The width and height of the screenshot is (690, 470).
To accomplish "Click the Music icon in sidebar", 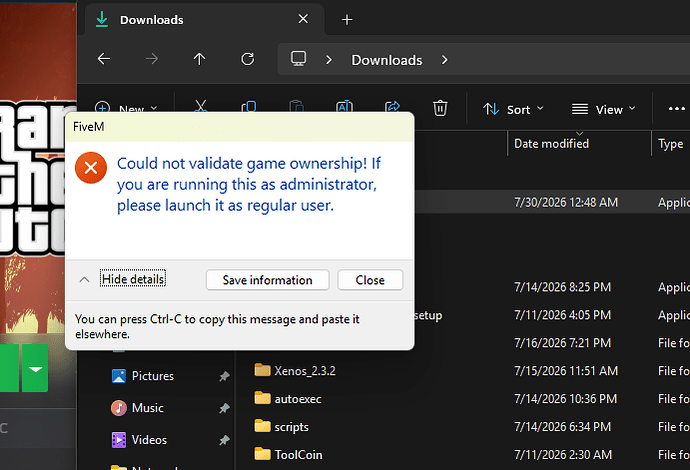I will click(x=119, y=408).
